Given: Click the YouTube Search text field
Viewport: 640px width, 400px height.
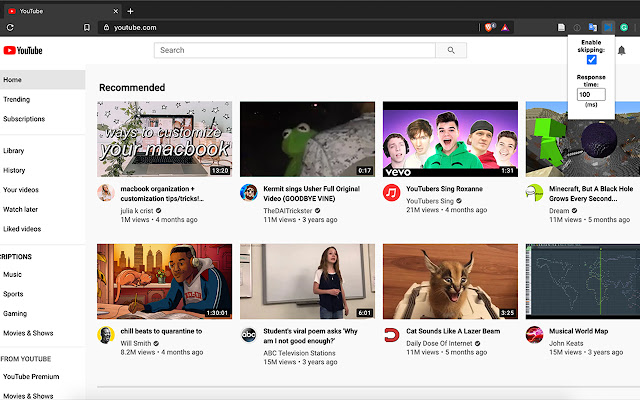Looking at the screenshot, I should 295,50.
